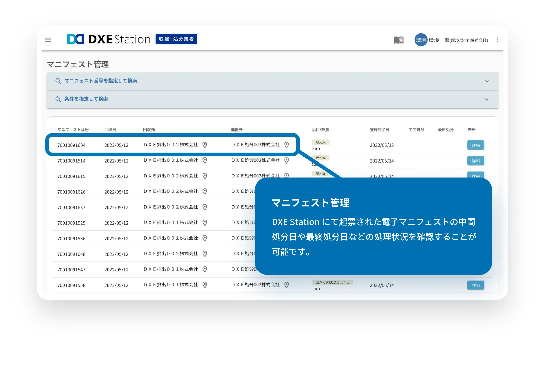Open 詳細 for manifest 70010091558
Viewport: 545px width, 392px height.
tap(476, 285)
